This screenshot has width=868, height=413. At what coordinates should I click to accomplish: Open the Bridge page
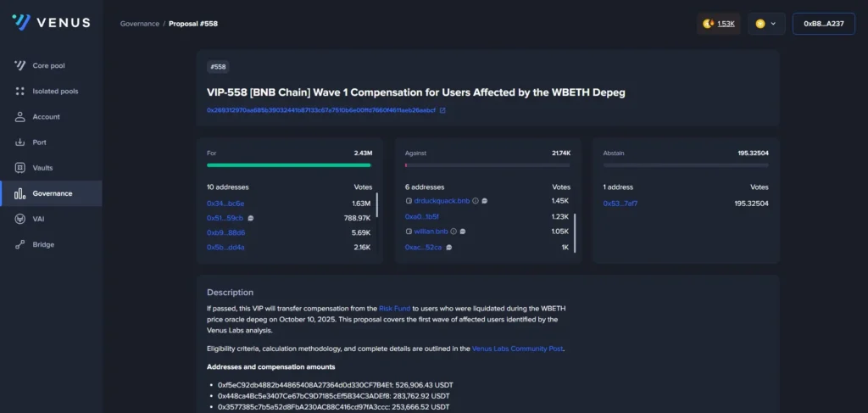point(43,245)
